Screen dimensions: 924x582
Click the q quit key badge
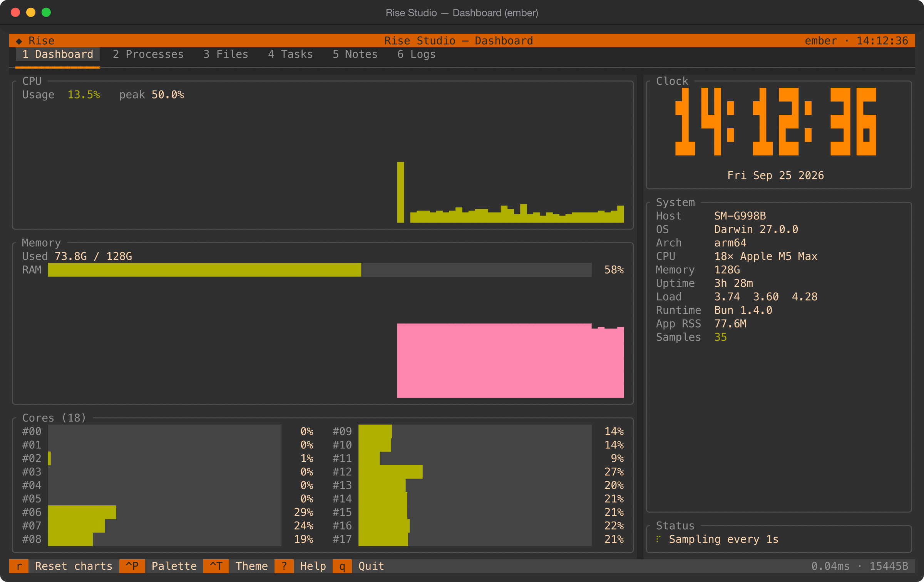click(x=342, y=566)
